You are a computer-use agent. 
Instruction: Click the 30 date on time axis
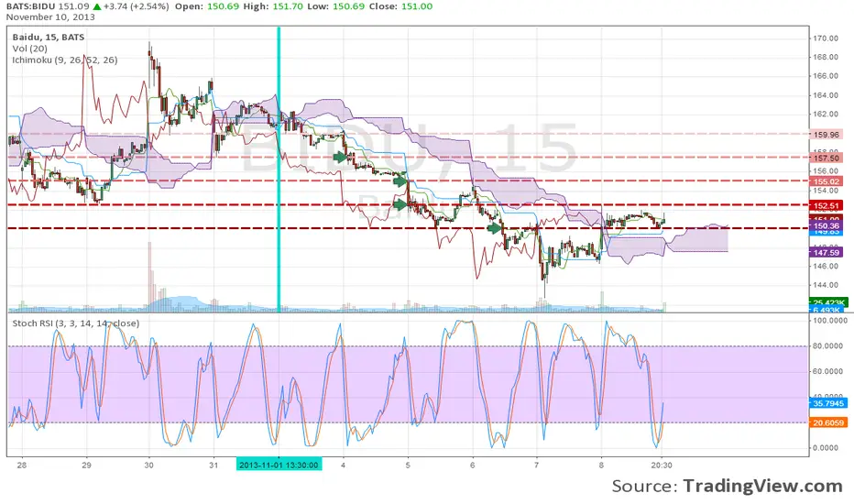tap(148, 465)
